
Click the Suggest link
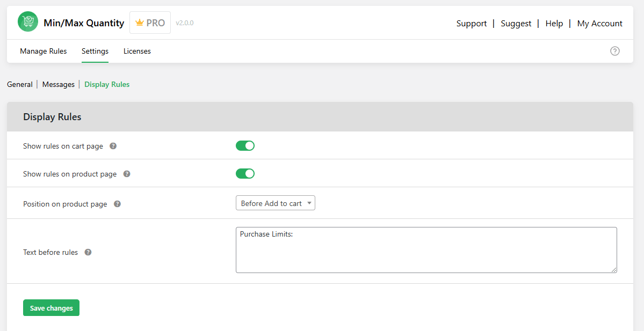pyautogui.click(x=516, y=23)
